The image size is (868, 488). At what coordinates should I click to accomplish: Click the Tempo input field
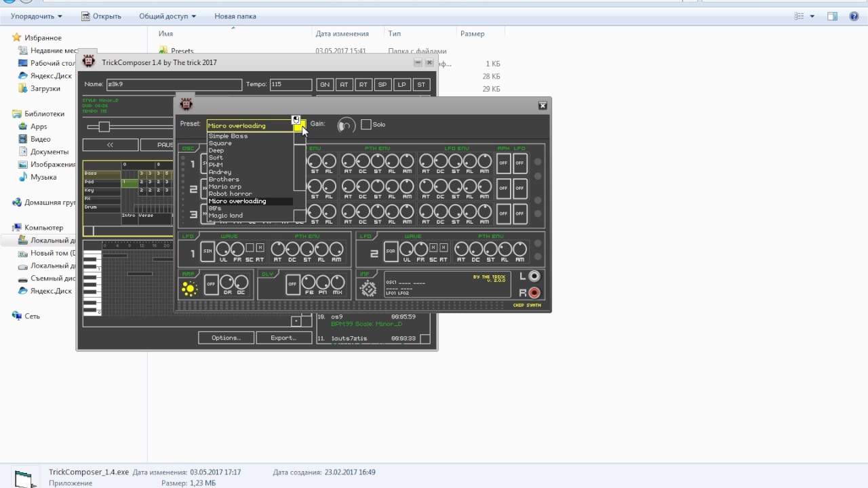291,85
